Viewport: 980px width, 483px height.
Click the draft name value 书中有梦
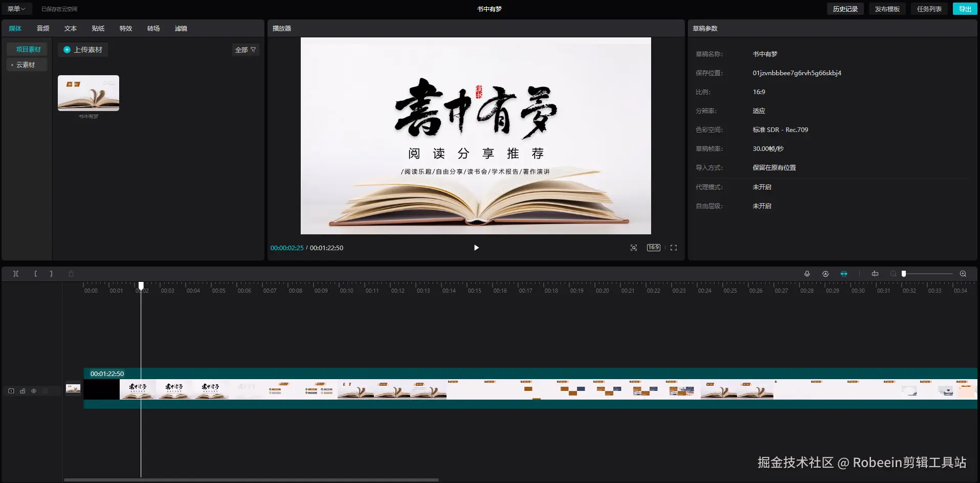tap(765, 54)
